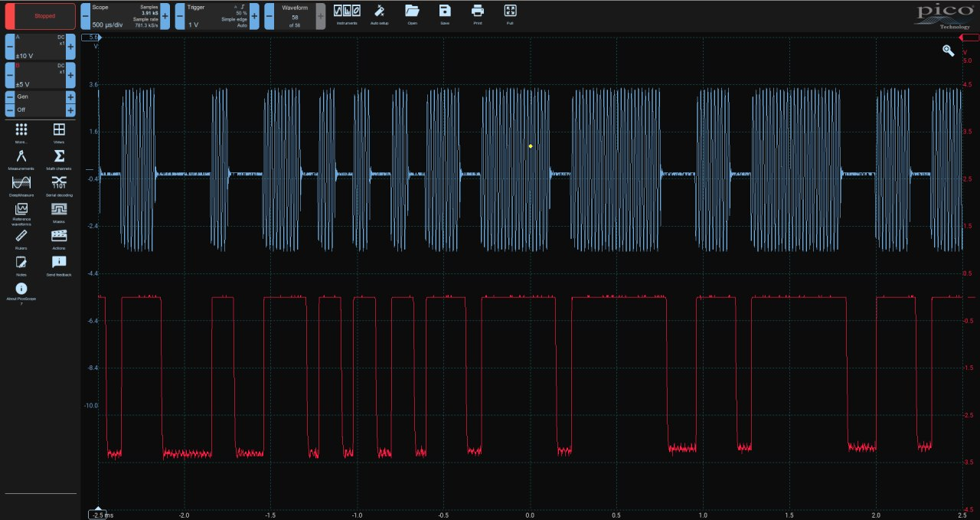Open Serial decoding
Image resolution: width=980 pixels, height=520 pixels.
(59, 186)
